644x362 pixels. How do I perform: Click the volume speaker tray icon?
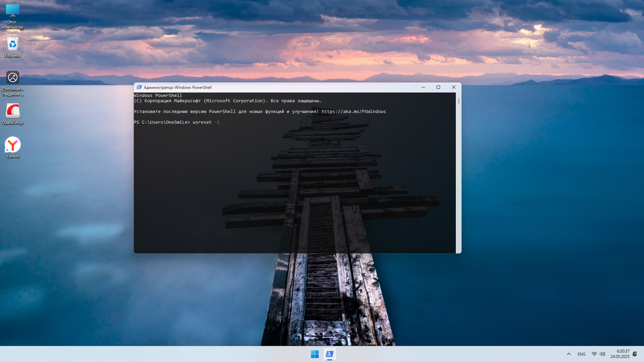click(602, 354)
